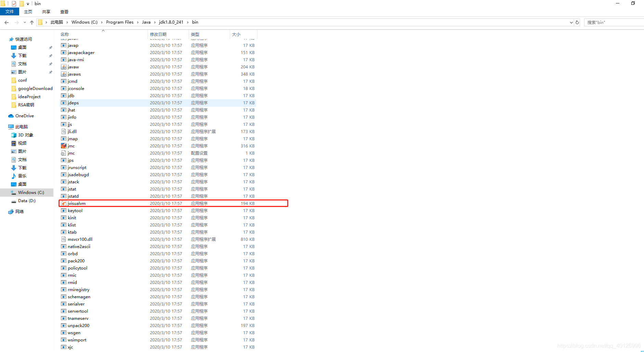
Task: Click the javaws Java cup icon
Action: pos(64,74)
